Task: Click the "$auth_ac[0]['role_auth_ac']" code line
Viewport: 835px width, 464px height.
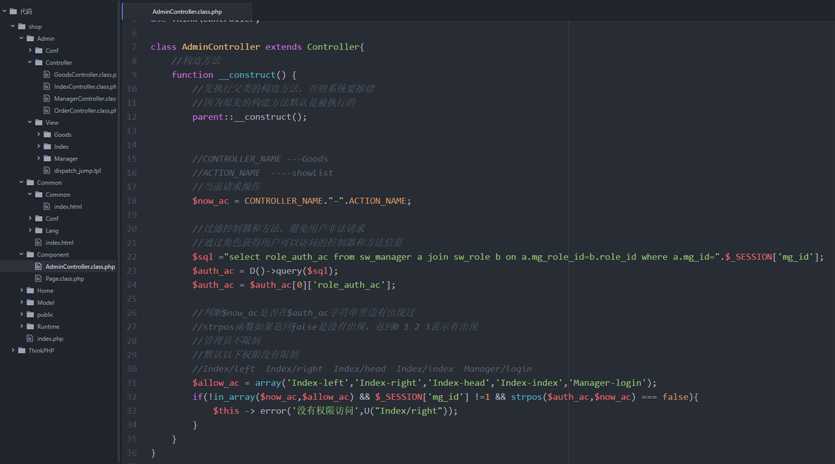Action: point(294,284)
